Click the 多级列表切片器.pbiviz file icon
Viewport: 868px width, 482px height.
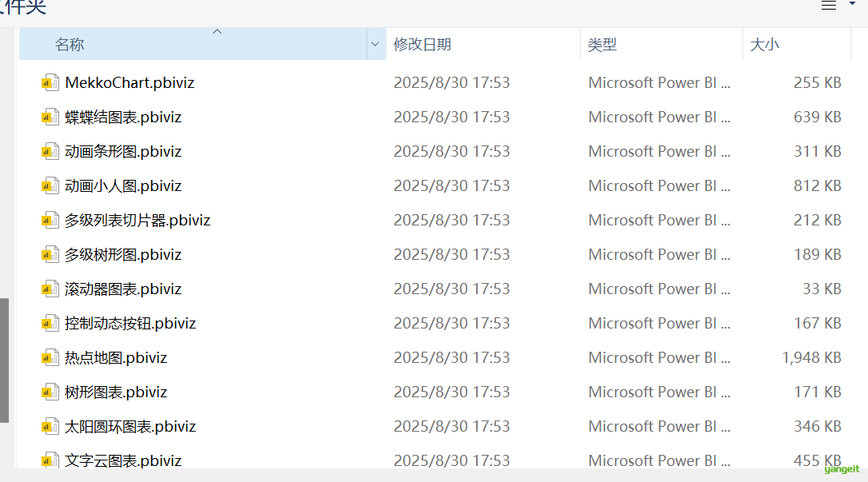pos(50,220)
